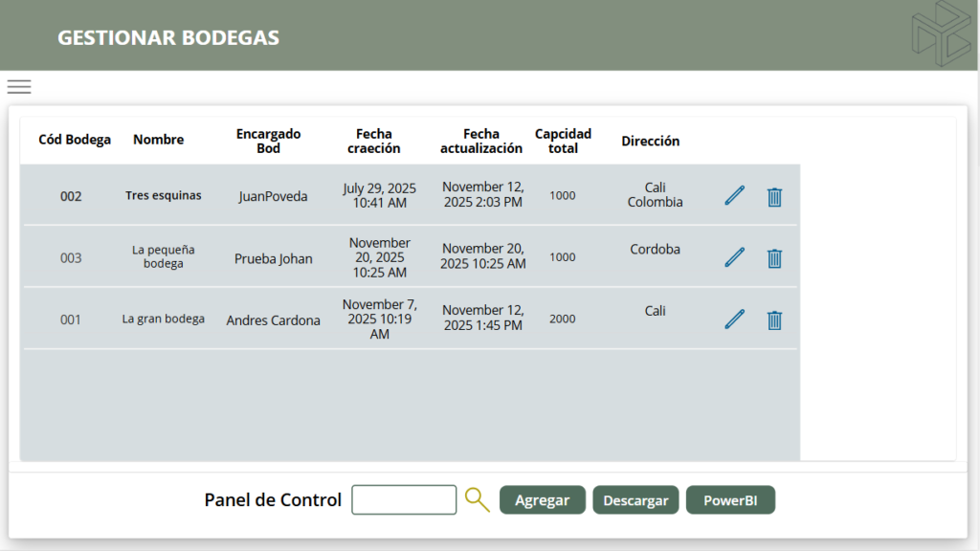
Task: Select the row with code 003
Action: [71, 258]
